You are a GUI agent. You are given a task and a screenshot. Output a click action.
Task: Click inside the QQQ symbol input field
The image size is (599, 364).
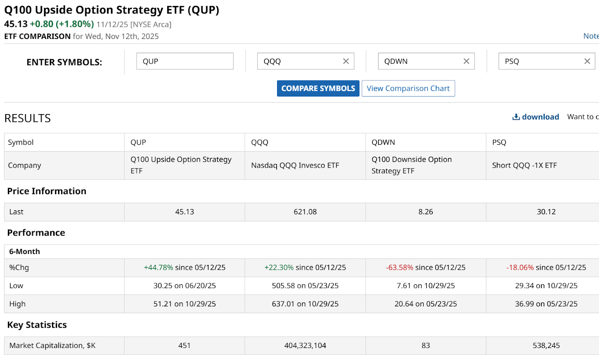click(299, 61)
